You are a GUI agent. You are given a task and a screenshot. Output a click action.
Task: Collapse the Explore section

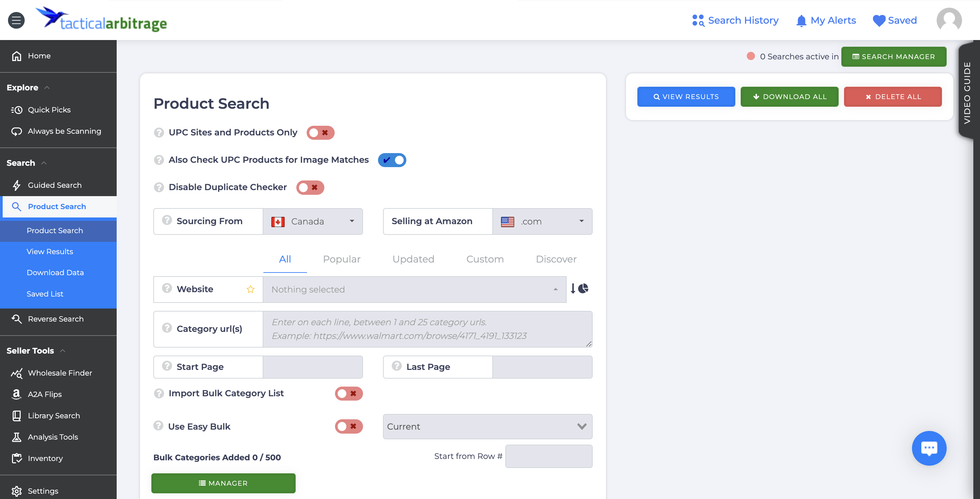click(x=28, y=87)
